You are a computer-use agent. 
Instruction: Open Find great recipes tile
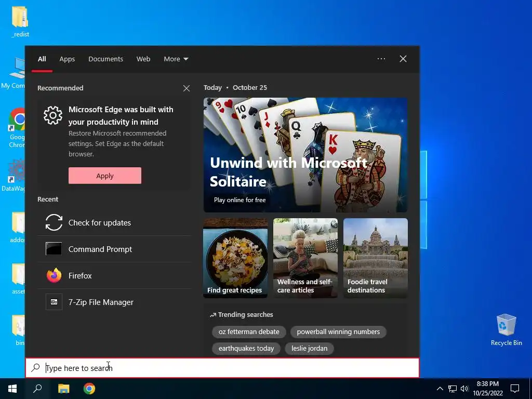235,258
